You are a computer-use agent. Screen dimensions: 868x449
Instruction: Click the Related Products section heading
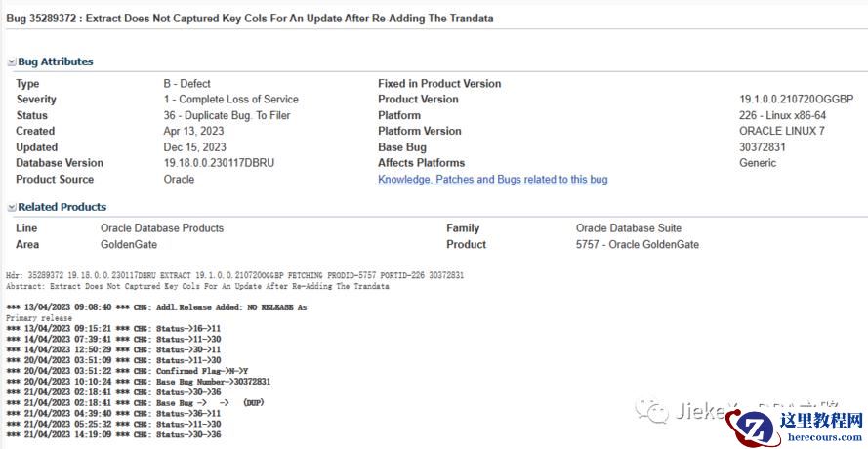(x=62, y=207)
